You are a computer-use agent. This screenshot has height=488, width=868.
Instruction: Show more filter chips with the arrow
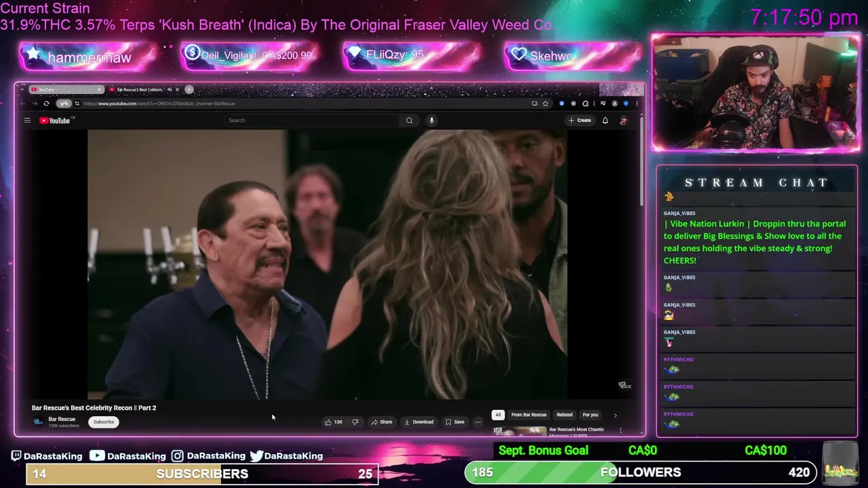[x=615, y=415]
